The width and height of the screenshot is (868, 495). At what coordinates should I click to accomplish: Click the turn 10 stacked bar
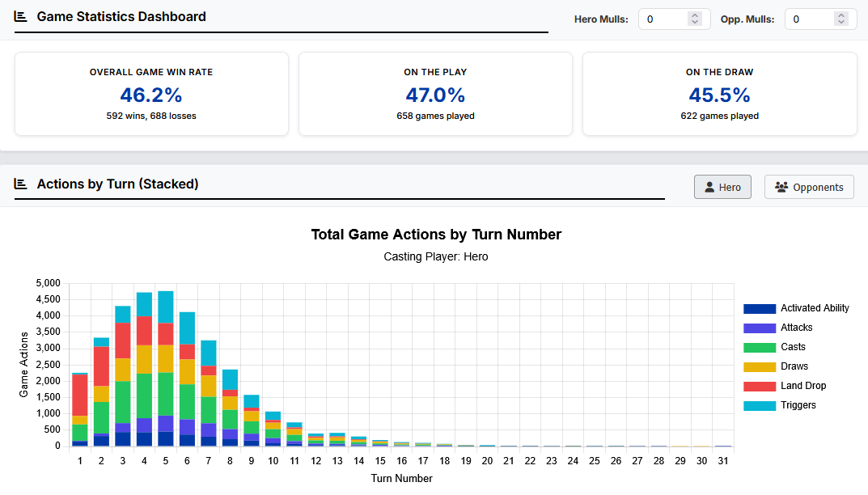pyautogui.click(x=273, y=429)
